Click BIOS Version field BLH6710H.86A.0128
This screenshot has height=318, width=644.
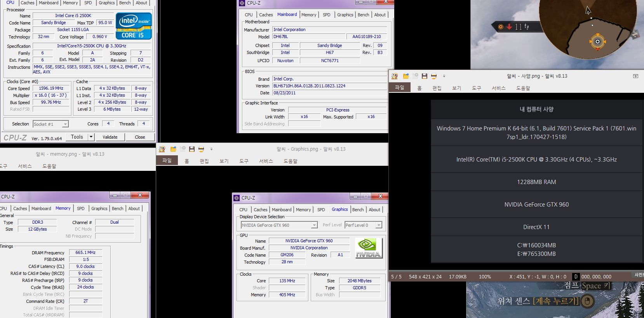[x=329, y=86]
